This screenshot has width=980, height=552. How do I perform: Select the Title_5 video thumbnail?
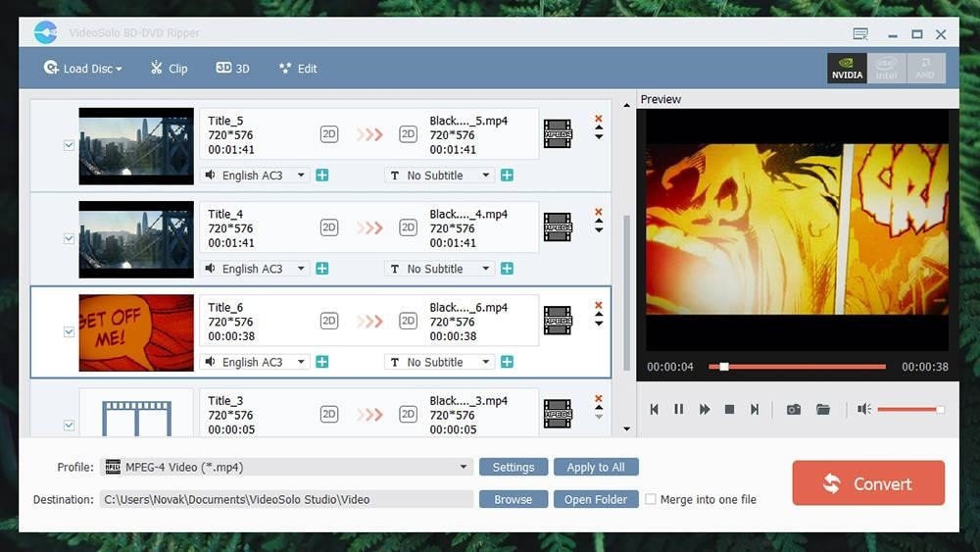coord(136,146)
